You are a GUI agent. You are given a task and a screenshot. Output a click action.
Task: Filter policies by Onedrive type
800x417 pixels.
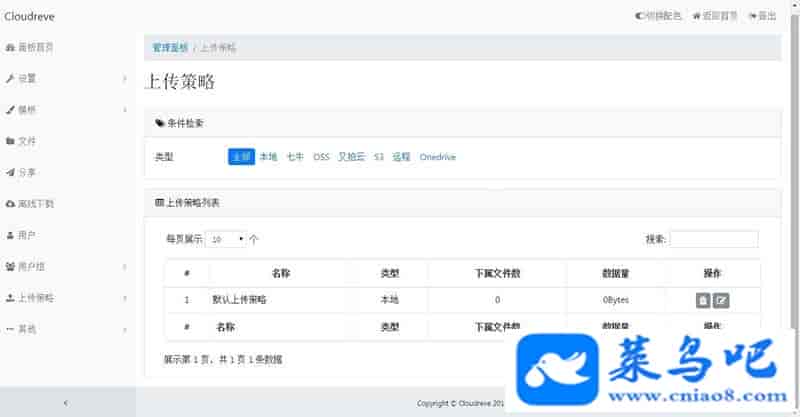click(438, 157)
